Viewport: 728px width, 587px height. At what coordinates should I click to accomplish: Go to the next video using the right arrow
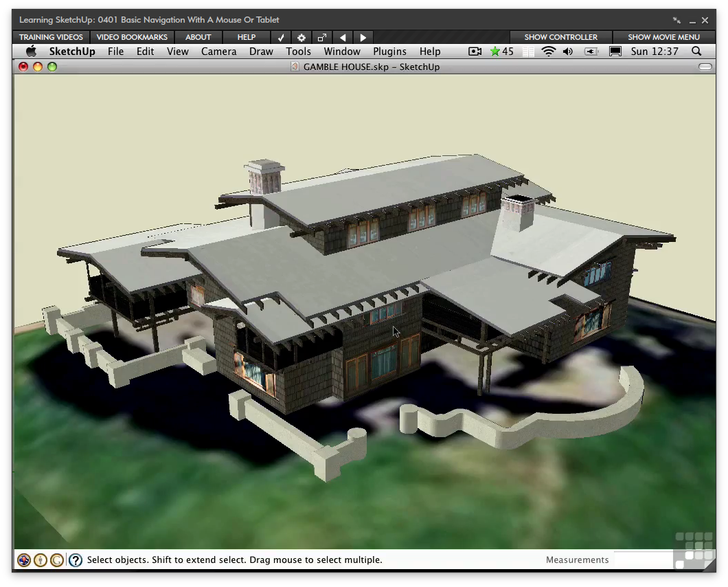363,38
